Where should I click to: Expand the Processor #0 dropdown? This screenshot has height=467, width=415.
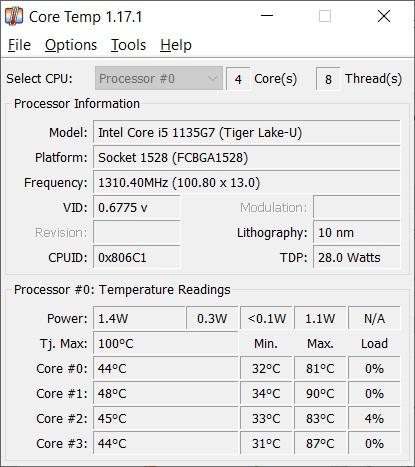159,79
